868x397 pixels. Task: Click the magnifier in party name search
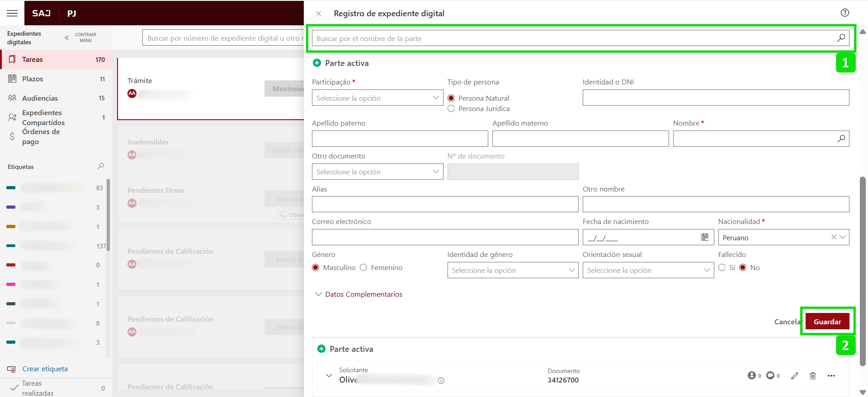tap(841, 38)
